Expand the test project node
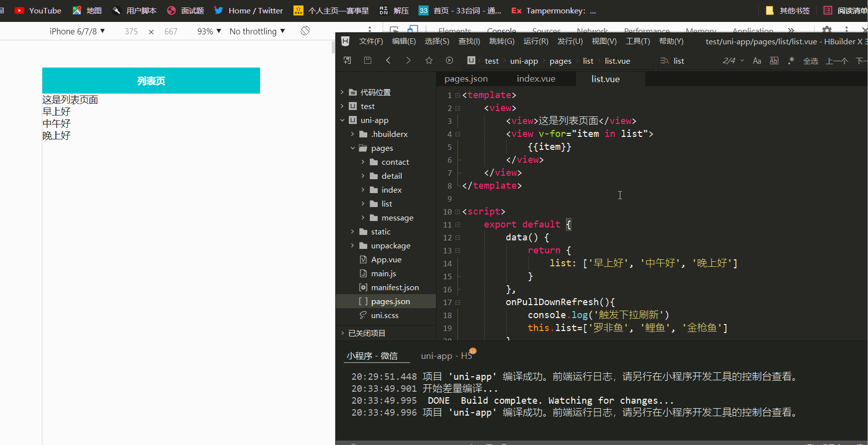 tap(342, 106)
